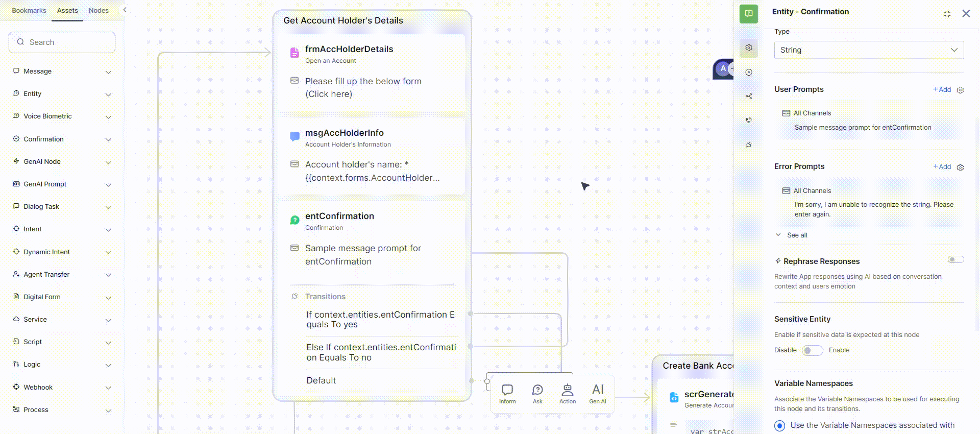980x434 pixels.
Task: Open Error Prompts settings gear
Action: coord(960,167)
